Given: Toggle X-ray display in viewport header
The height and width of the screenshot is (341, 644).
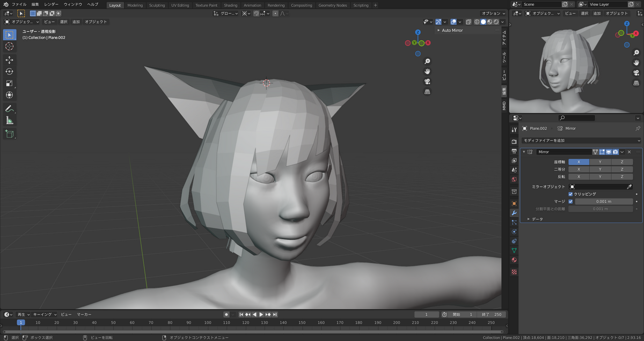Looking at the screenshot, I should tap(469, 22).
